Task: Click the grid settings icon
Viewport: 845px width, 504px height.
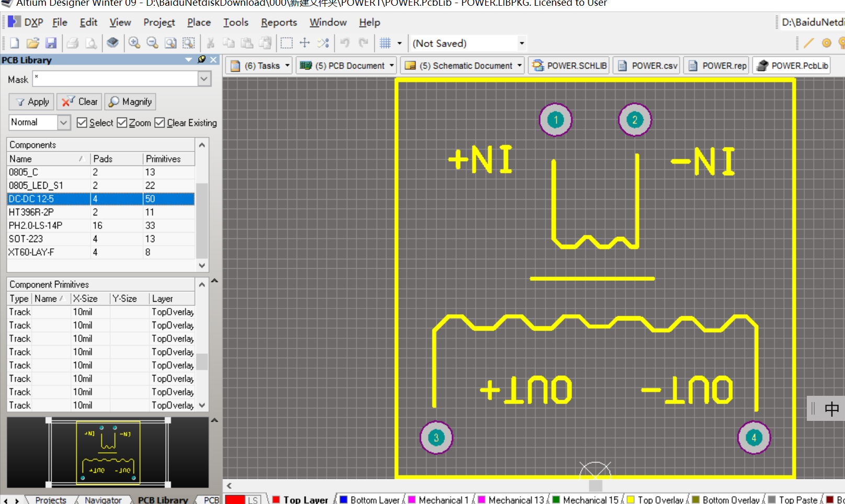Action: [385, 43]
